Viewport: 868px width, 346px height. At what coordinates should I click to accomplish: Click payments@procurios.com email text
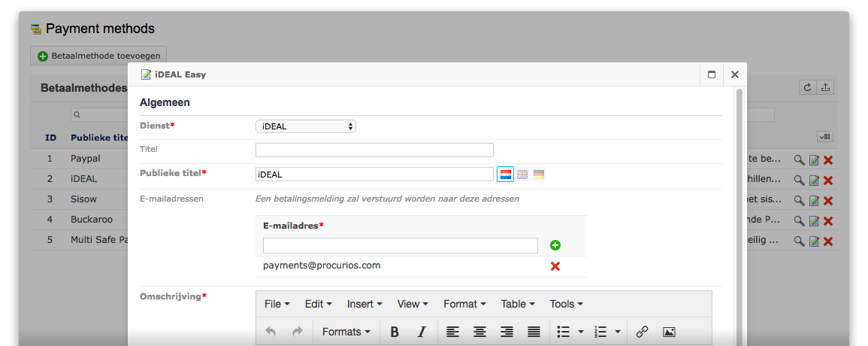[322, 266]
